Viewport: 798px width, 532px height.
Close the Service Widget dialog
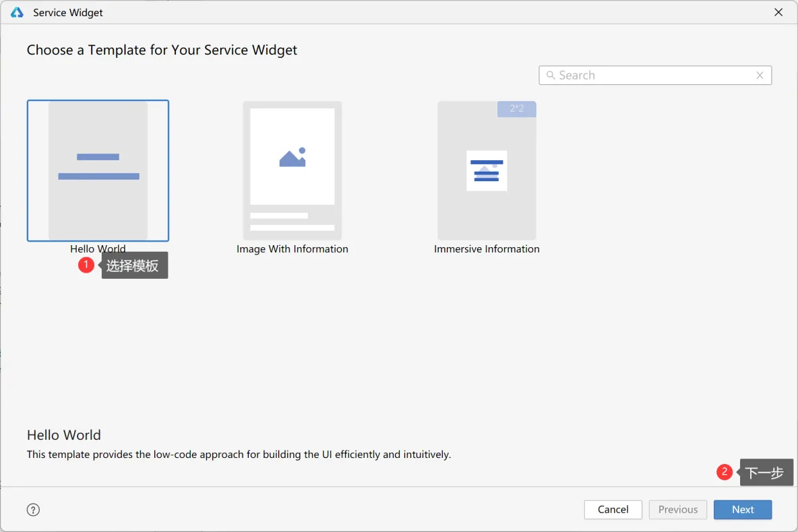778,12
